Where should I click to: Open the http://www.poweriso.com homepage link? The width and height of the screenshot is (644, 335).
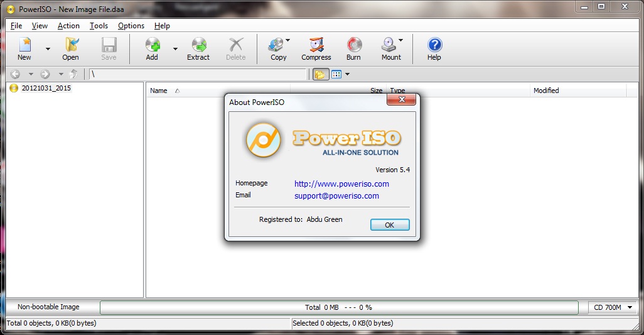tap(341, 184)
